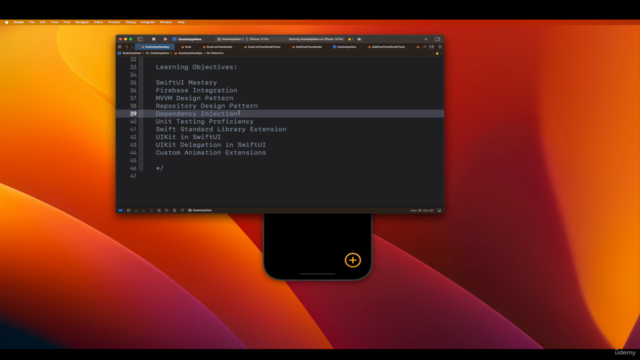640x360 pixels.
Task: Open the View menu
Action: 54,22
